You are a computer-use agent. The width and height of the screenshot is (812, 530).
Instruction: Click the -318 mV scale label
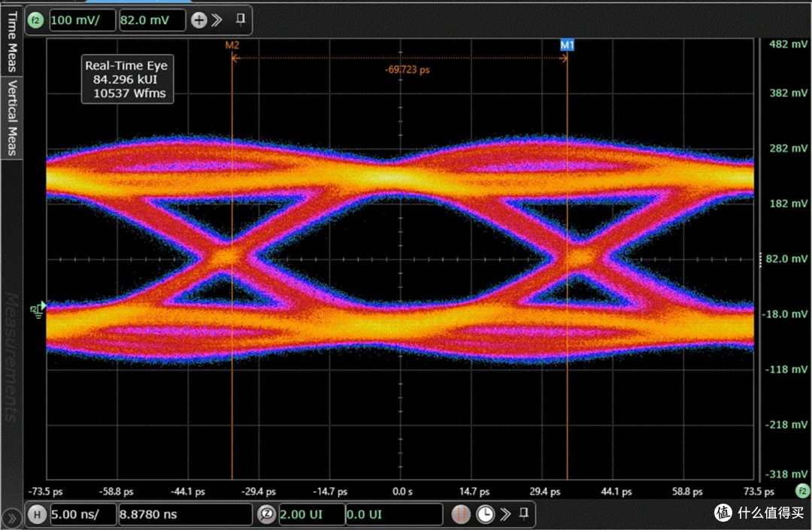pyautogui.click(x=786, y=474)
